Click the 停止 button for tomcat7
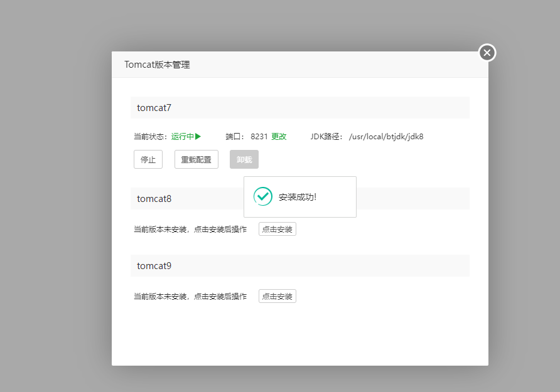 point(148,159)
